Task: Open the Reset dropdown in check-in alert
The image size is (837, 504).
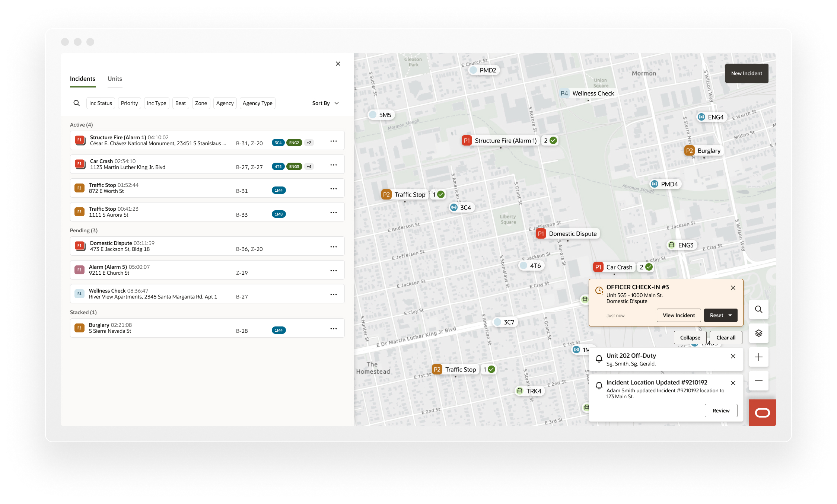Action: [x=721, y=315]
